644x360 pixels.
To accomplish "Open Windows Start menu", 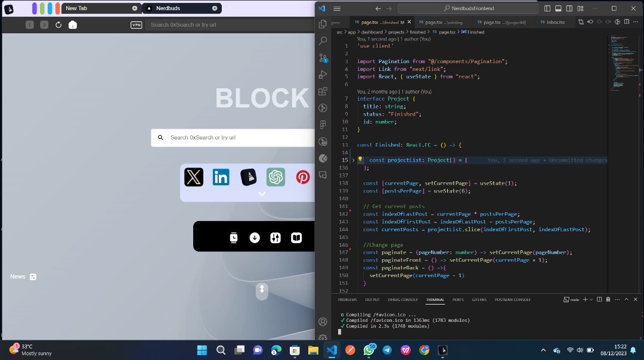I will 202,350.
